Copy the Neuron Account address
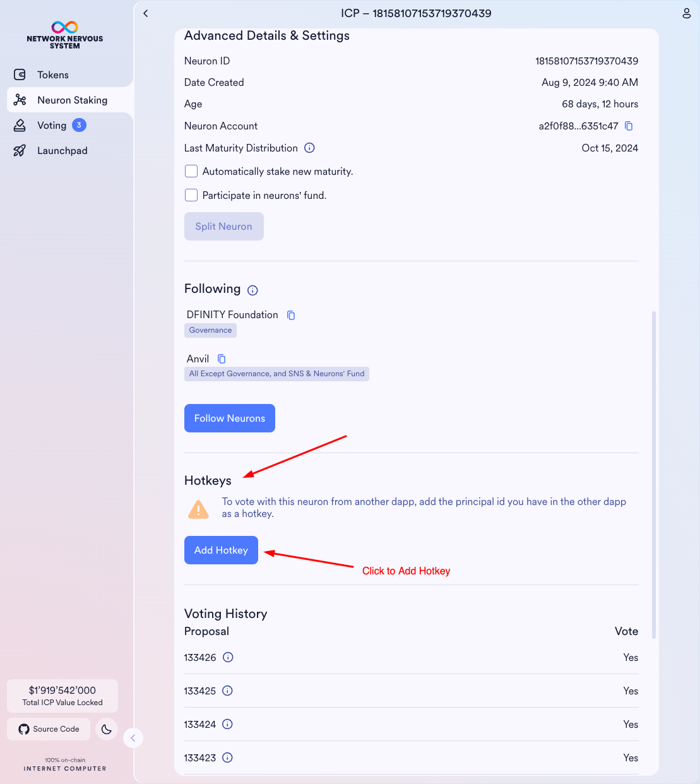 point(629,126)
